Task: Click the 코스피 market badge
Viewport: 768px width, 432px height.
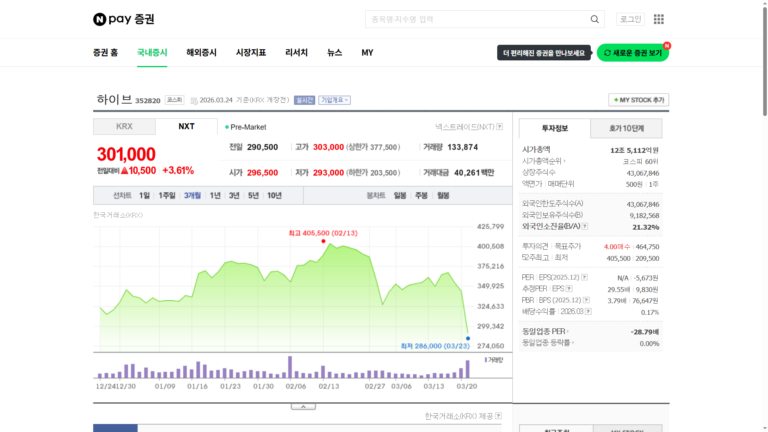Action: (x=174, y=100)
